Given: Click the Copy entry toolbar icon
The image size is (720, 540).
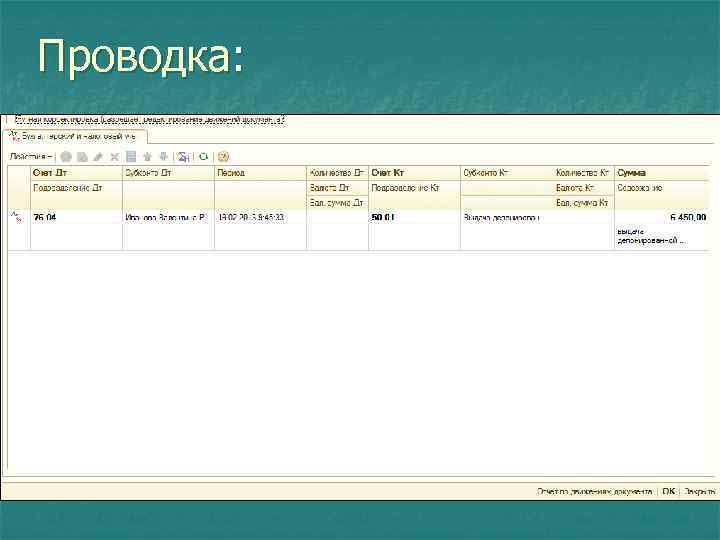Looking at the screenshot, I should point(82,157).
